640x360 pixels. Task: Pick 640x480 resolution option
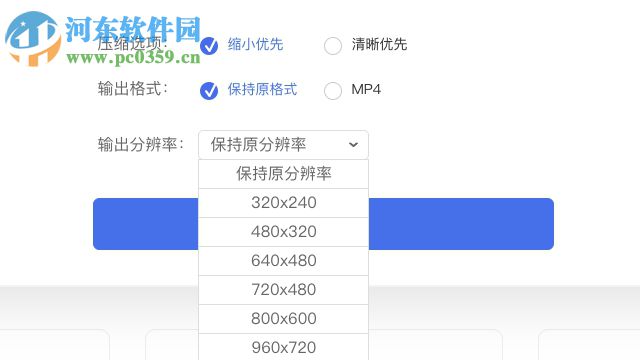coord(283,261)
